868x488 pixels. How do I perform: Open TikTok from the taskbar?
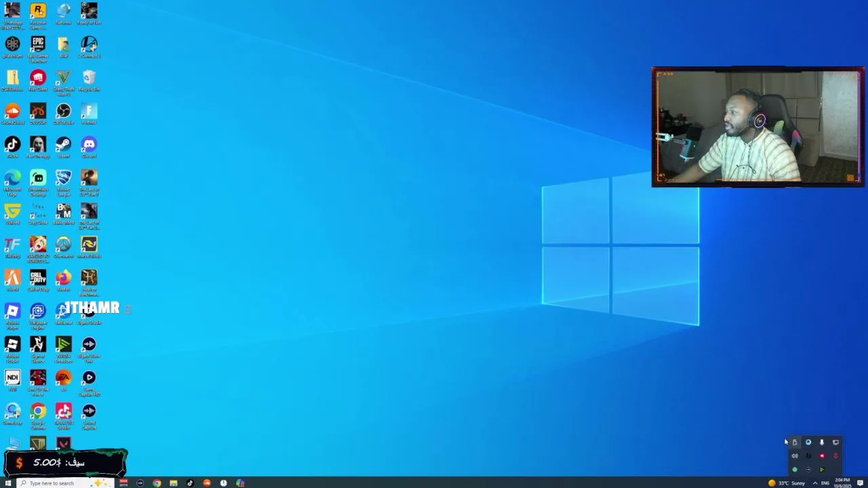pos(190,483)
